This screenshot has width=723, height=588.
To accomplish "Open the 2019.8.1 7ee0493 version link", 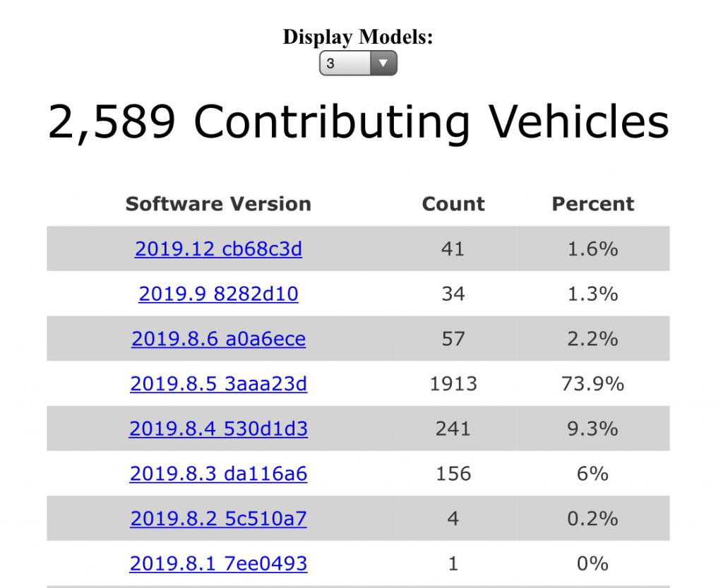I will pyautogui.click(x=218, y=563).
